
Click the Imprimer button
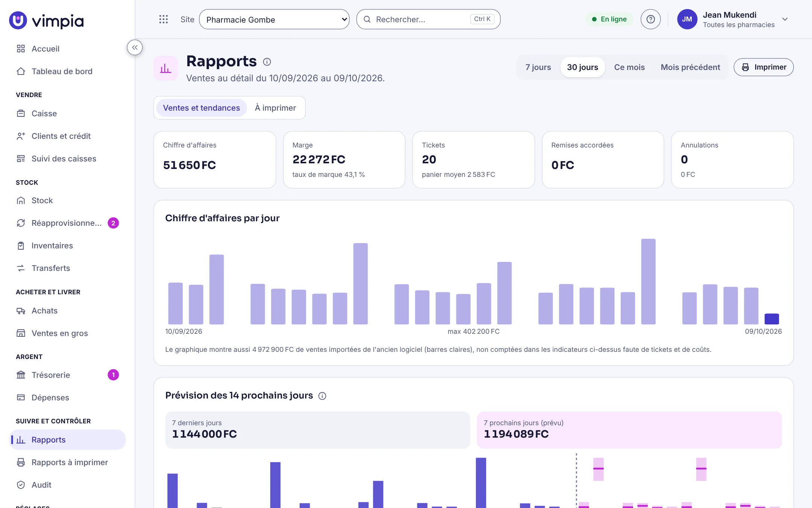click(764, 67)
